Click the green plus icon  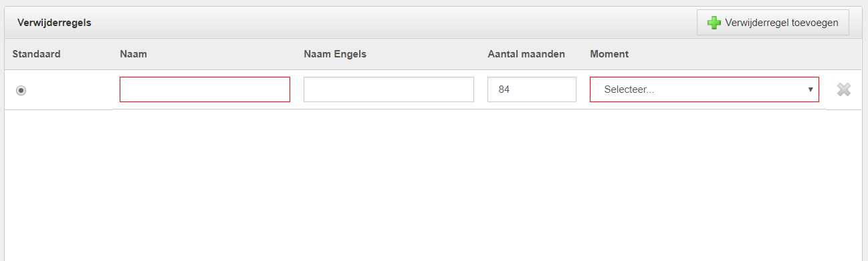[714, 23]
